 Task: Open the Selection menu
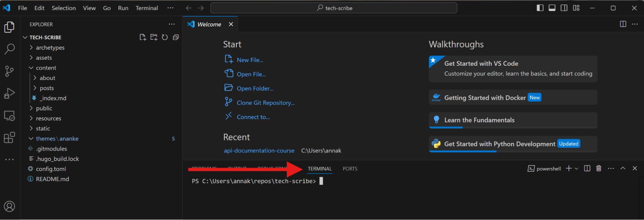(64, 8)
